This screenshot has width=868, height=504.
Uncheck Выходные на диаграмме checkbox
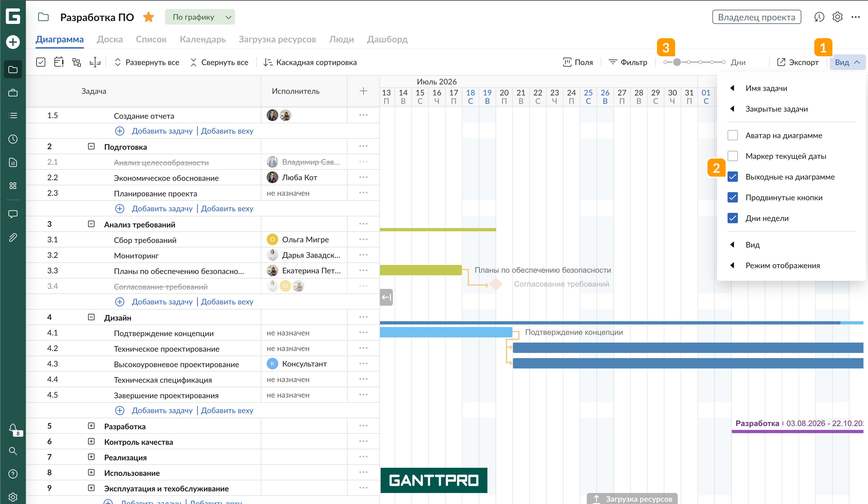tap(732, 177)
